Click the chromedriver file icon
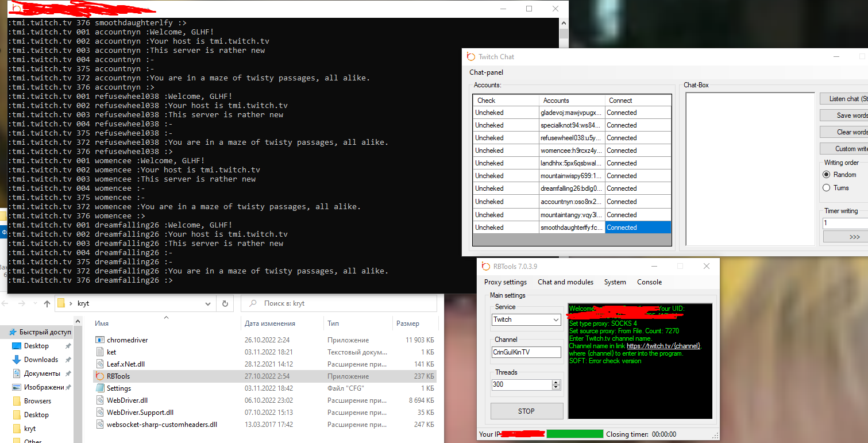 pyautogui.click(x=100, y=340)
